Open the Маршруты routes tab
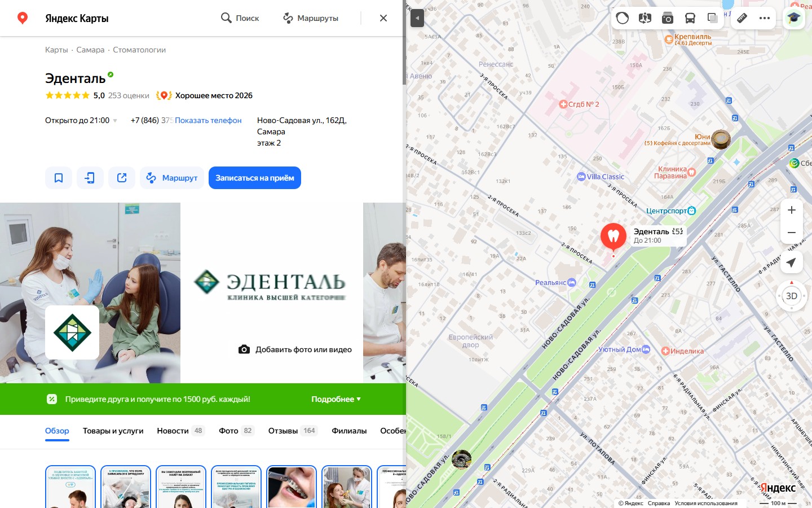Screen dimensions: 812x508 pos(311,18)
